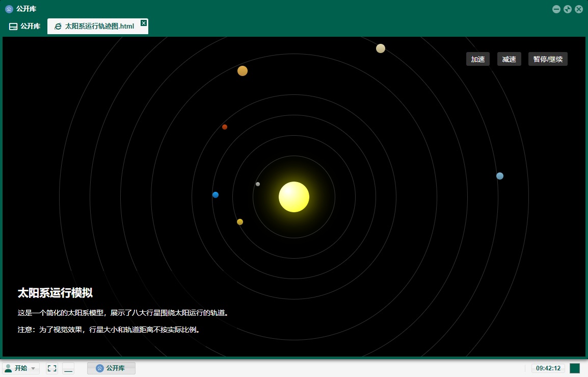
Task: Click the pale beige Saturn planet
Action: click(381, 48)
